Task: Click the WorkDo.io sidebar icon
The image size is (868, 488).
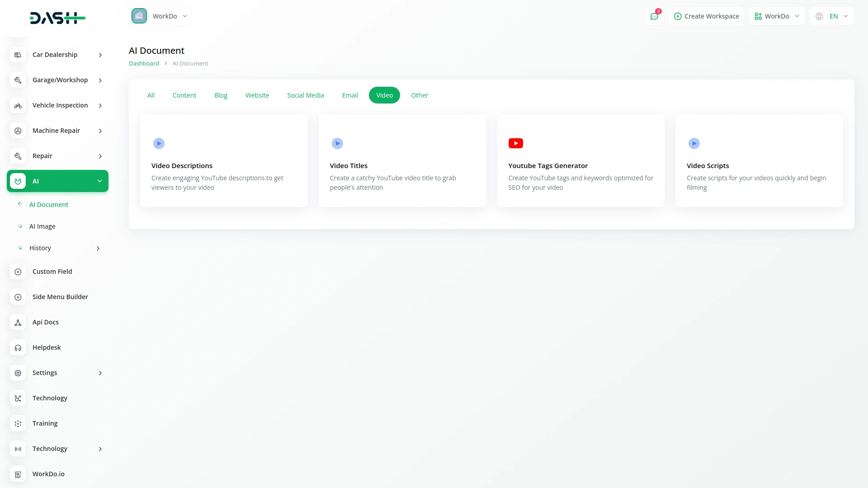Action: click(x=18, y=474)
